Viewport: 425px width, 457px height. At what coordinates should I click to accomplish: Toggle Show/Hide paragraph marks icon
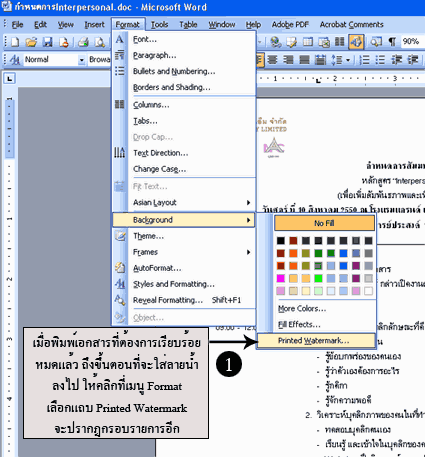pos(392,42)
